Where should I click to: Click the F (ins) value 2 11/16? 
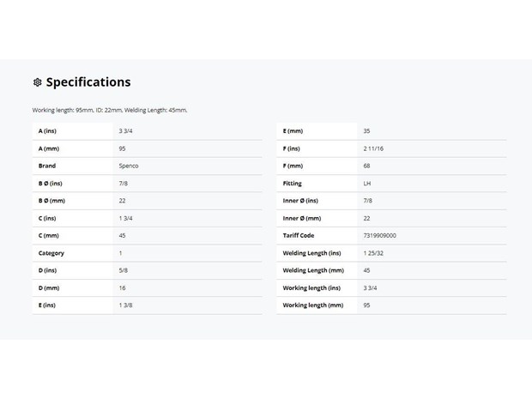373,148
